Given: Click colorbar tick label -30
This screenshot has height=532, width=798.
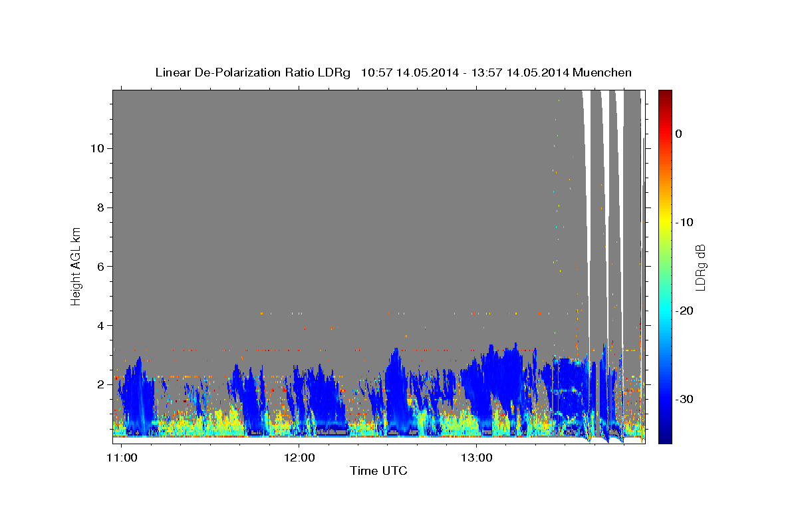Looking at the screenshot, I should (x=684, y=399).
